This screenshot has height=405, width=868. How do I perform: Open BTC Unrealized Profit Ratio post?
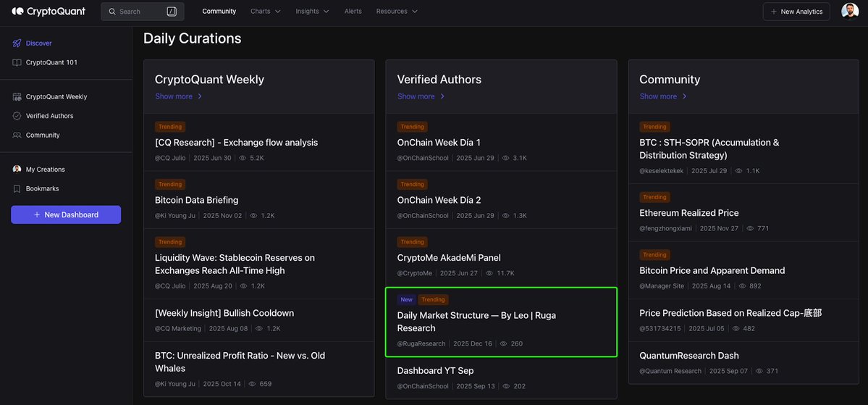(x=240, y=362)
